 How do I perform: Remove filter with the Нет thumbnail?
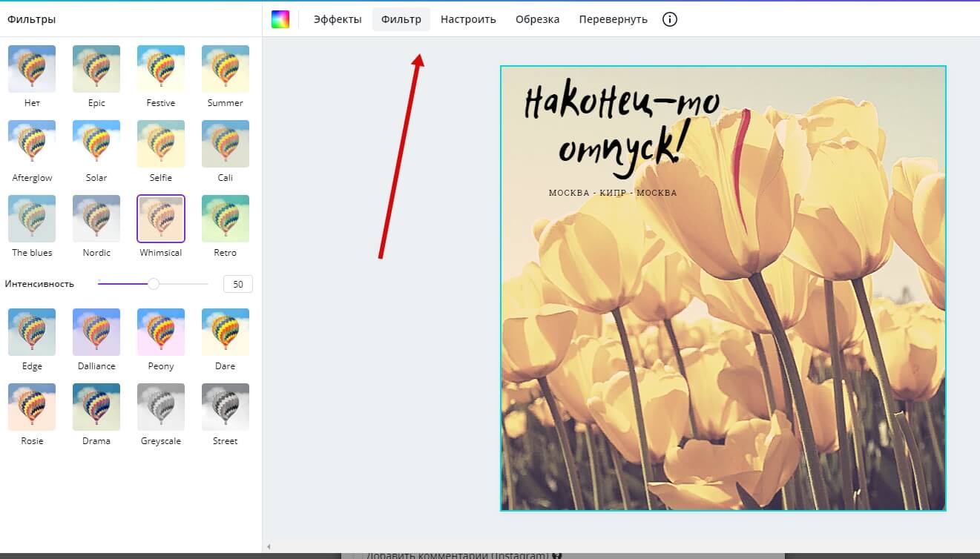tap(32, 69)
